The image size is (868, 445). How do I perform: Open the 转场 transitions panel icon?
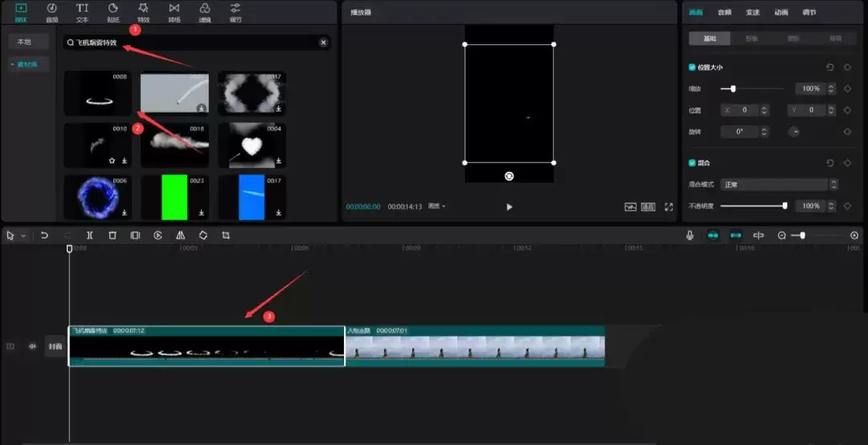(x=174, y=11)
